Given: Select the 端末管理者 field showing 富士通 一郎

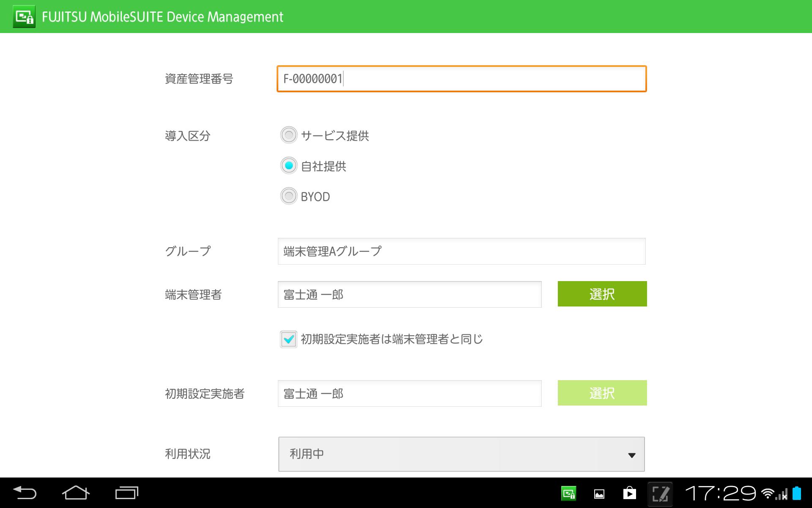Looking at the screenshot, I should (409, 294).
